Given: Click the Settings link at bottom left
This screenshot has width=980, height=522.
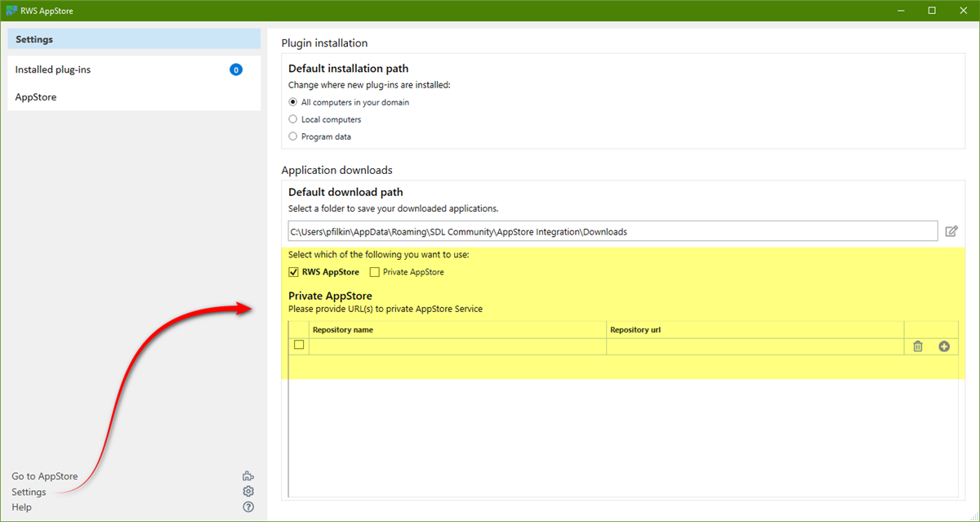Looking at the screenshot, I should click(x=29, y=492).
